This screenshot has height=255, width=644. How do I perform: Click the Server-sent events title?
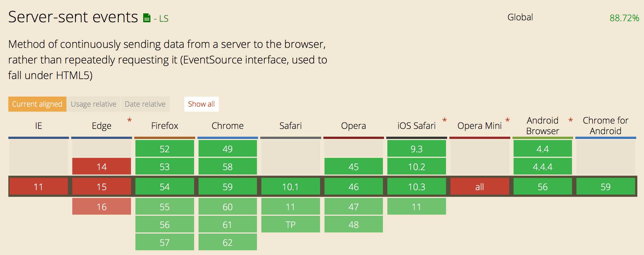73,17
